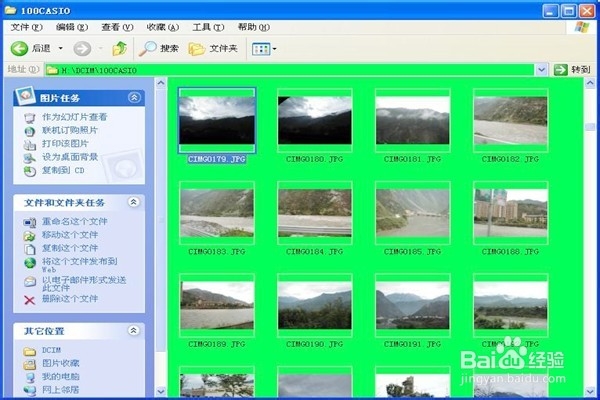Open the Search (搜索) toolbar button
The height and width of the screenshot is (400, 600).
tap(158, 49)
